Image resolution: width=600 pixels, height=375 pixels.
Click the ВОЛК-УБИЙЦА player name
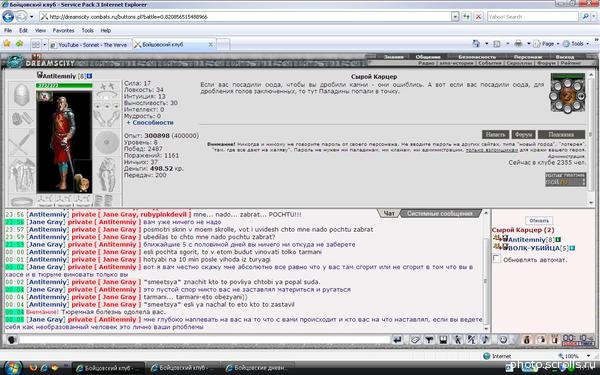(534, 248)
